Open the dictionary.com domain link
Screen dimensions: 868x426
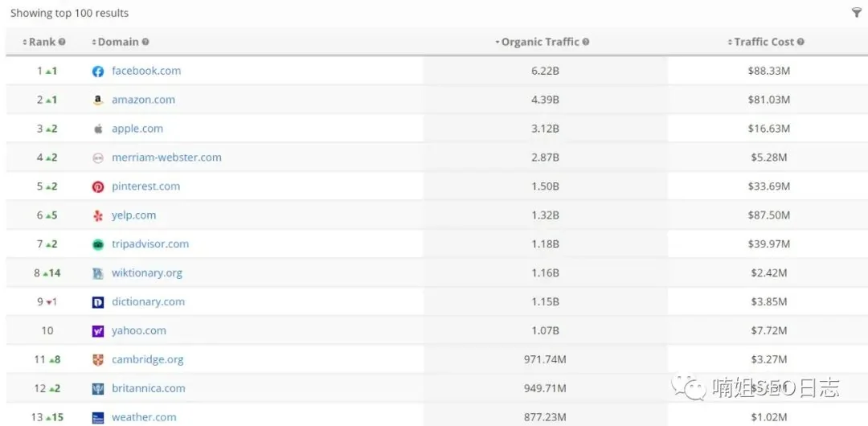click(x=149, y=301)
